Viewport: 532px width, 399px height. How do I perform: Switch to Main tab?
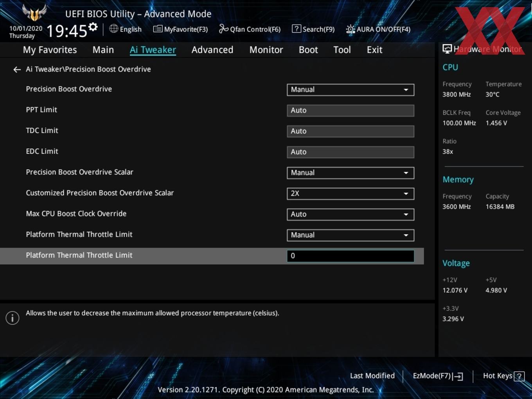tap(103, 50)
